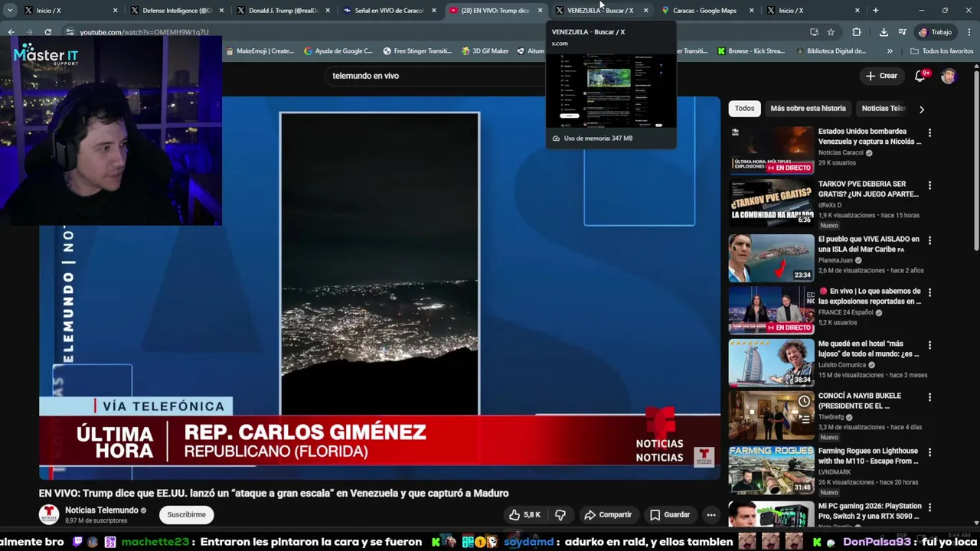
Task: Open the YouTube account avatar menu
Action: point(949,76)
